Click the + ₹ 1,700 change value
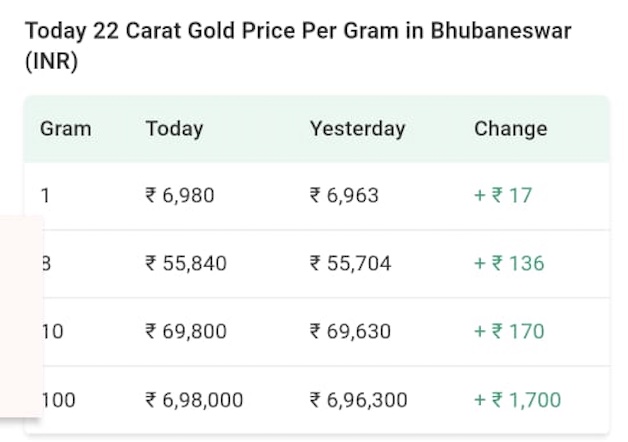Image resolution: width=628 pixels, height=442 pixels. (517, 400)
